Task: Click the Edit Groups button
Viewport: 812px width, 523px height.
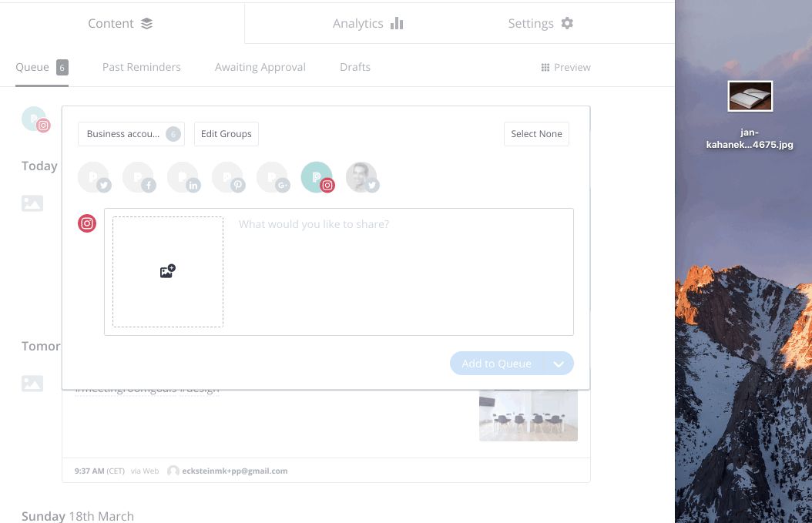Action: coord(226,134)
